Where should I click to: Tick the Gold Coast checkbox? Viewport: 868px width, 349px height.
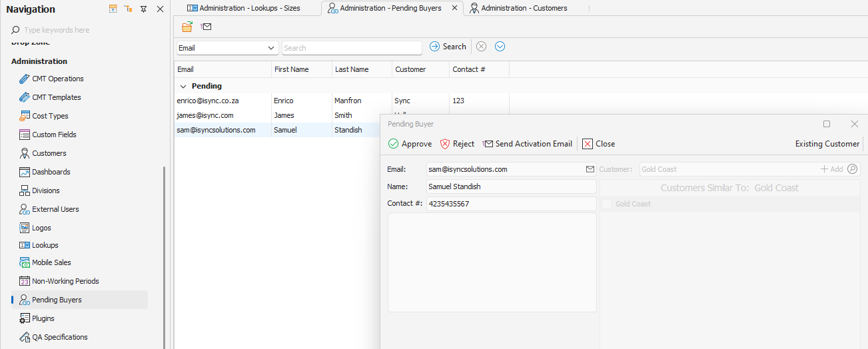(x=607, y=204)
